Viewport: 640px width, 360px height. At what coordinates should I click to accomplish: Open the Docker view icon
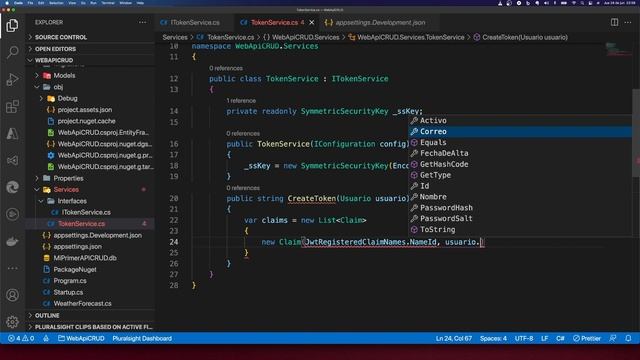12,241
